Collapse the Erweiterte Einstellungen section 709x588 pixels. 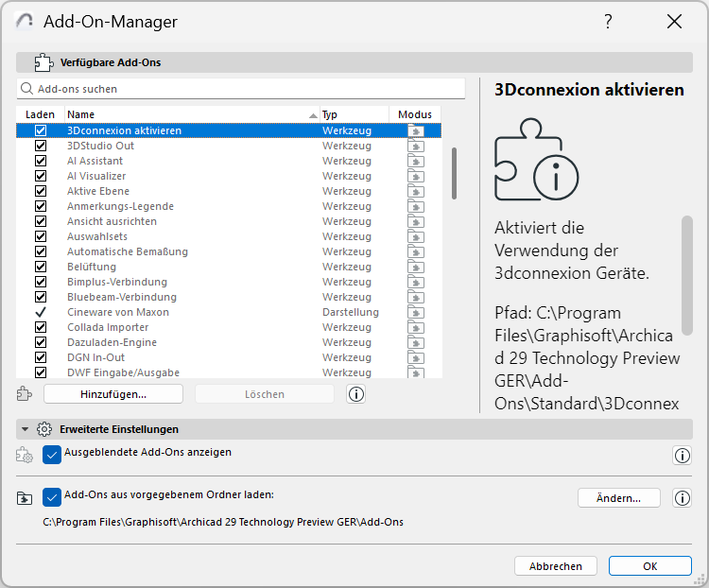point(26,429)
